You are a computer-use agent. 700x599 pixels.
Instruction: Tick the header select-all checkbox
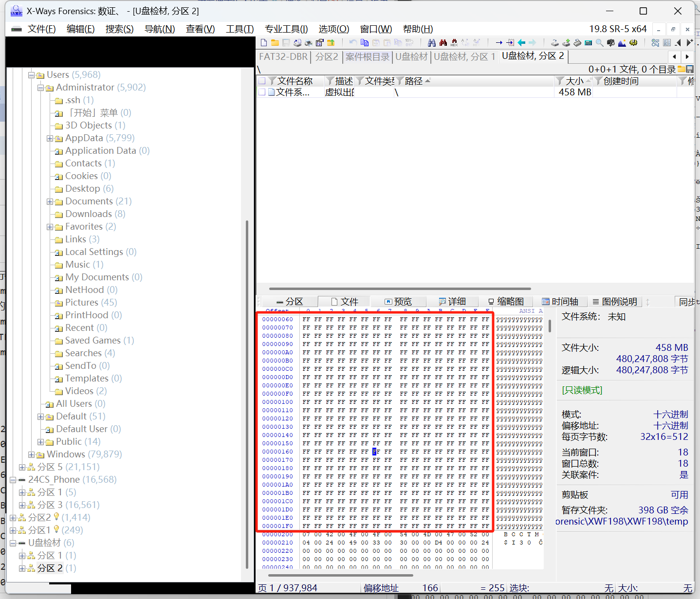pyautogui.click(x=262, y=81)
